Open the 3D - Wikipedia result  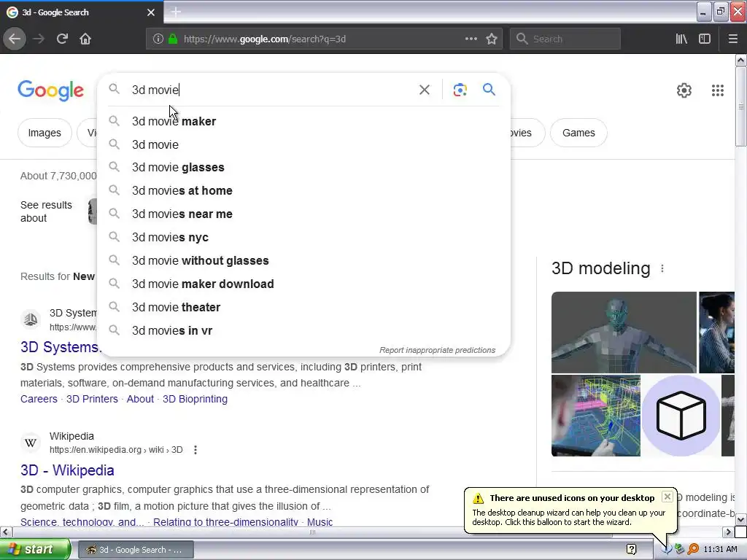pos(67,470)
